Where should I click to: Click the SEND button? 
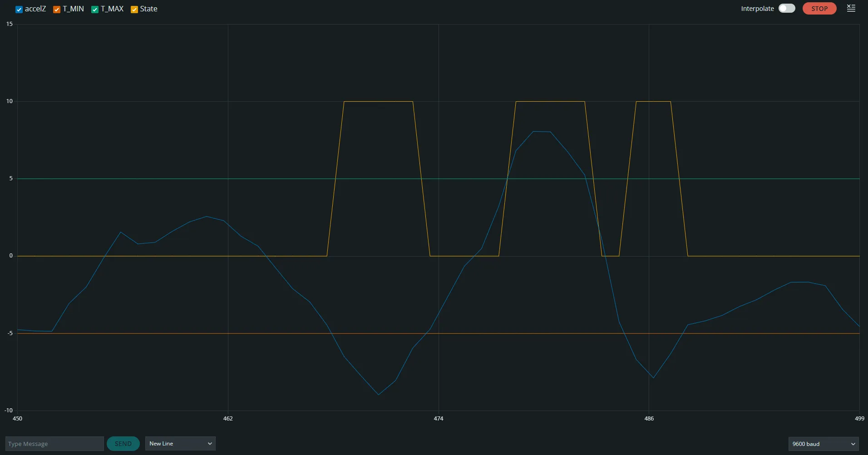pyautogui.click(x=123, y=444)
